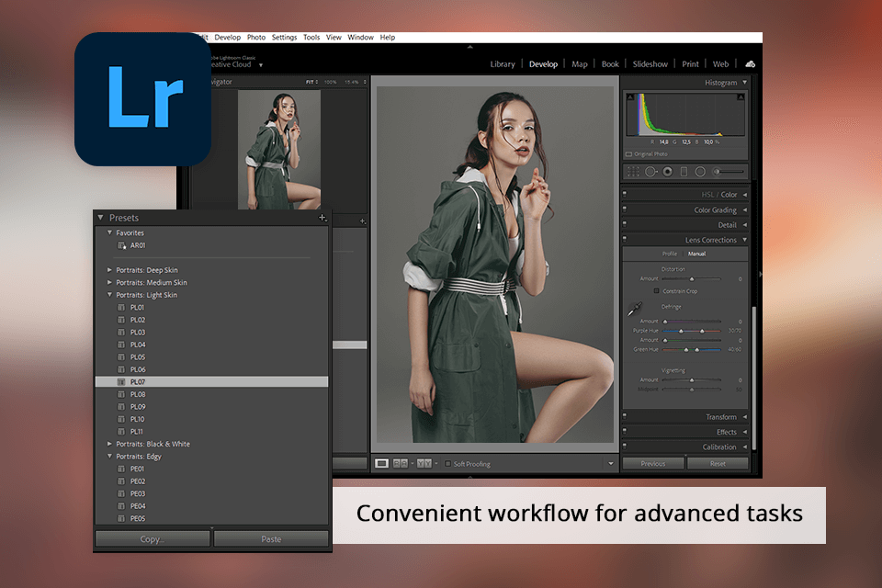The height and width of the screenshot is (588, 882).
Task: Open the cloud sync status icon
Action: tap(750, 64)
